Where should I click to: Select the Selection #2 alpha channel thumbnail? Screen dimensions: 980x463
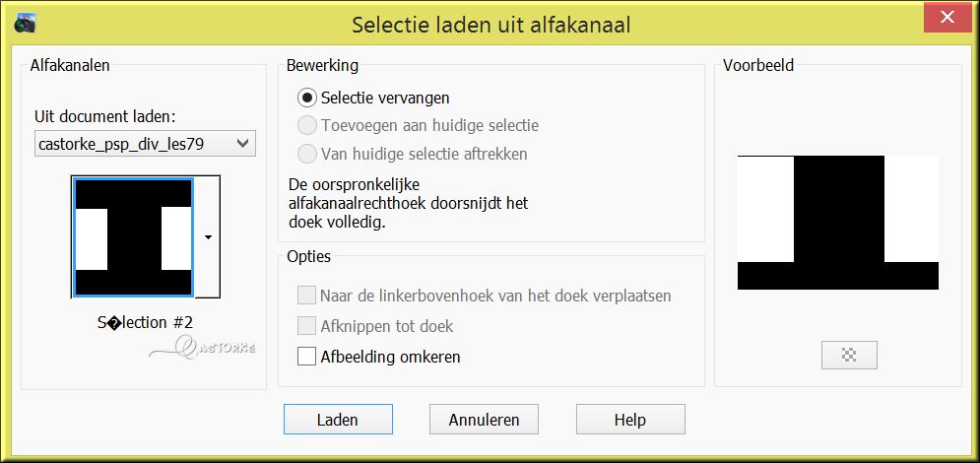pos(133,236)
